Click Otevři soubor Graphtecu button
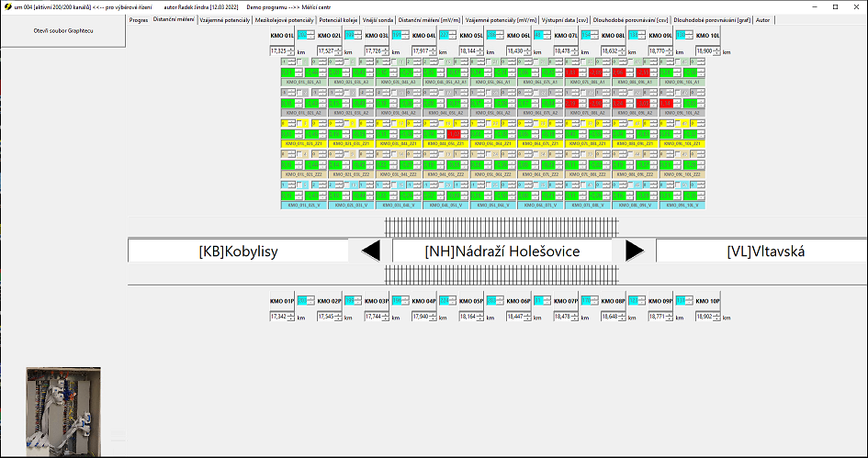The image size is (868, 458). (x=63, y=30)
